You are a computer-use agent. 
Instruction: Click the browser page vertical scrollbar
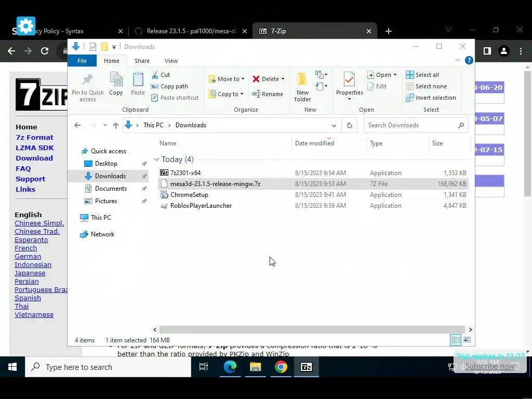pos(527,132)
